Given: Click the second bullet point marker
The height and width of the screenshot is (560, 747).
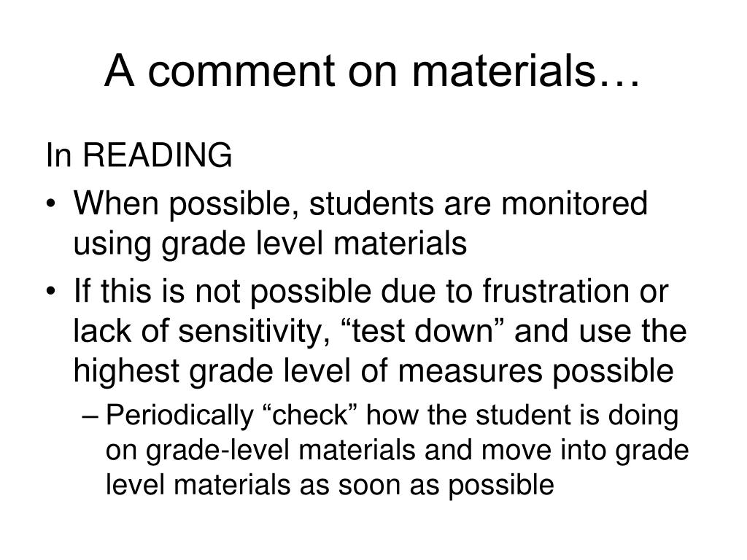Looking at the screenshot, I should tap(52, 292).
